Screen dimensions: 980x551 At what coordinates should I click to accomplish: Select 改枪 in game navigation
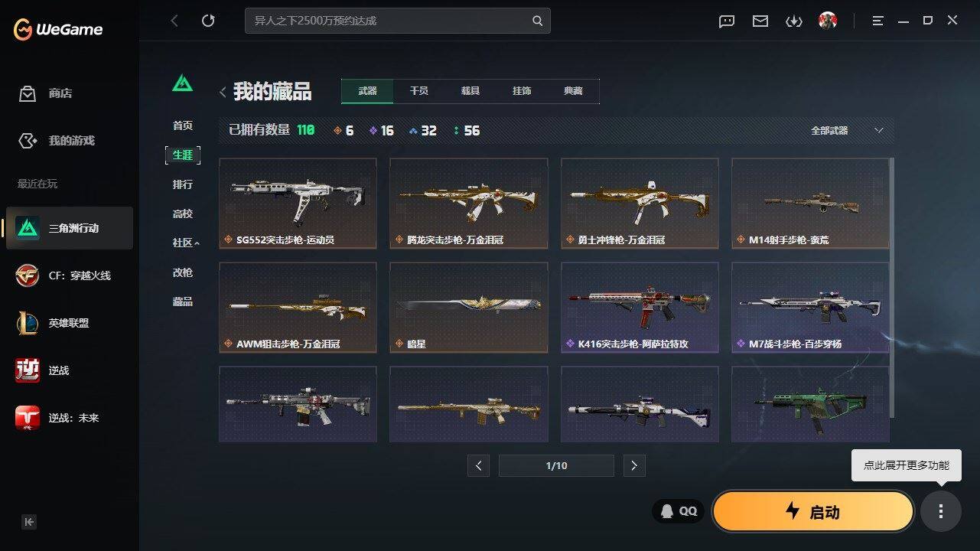click(x=183, y=272)
